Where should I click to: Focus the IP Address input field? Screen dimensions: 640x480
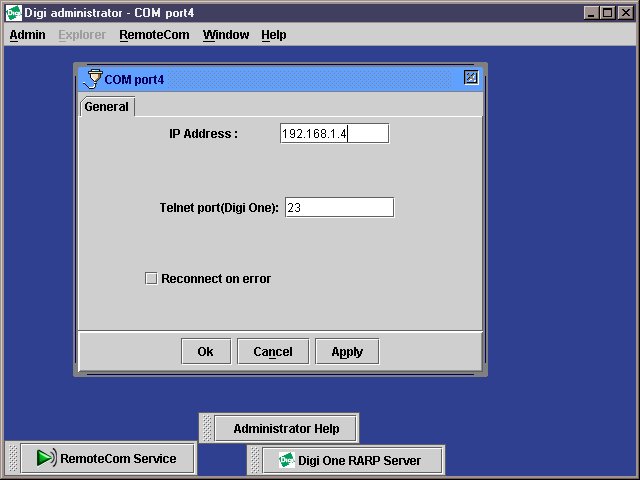pyautogui.click(x=334, y=134)
